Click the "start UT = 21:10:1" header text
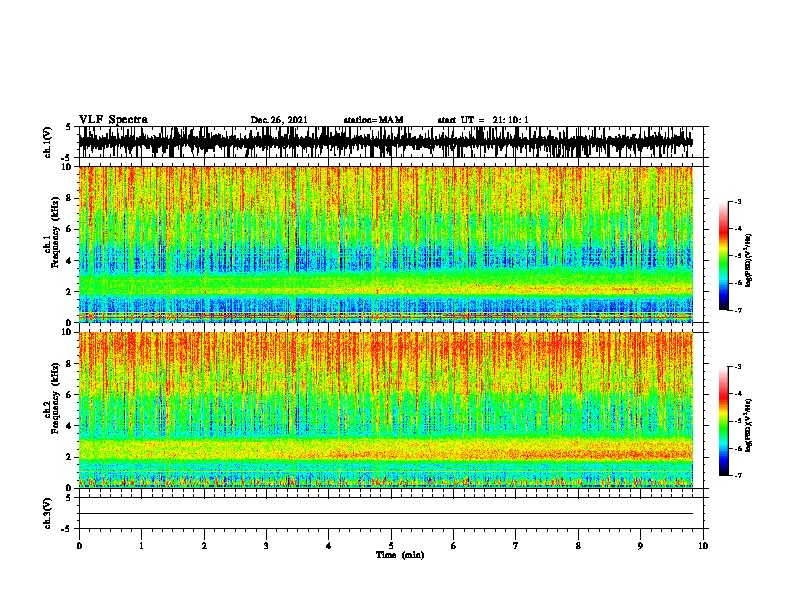The width and height of the screenshot is (792, 612). click(483, 120)
